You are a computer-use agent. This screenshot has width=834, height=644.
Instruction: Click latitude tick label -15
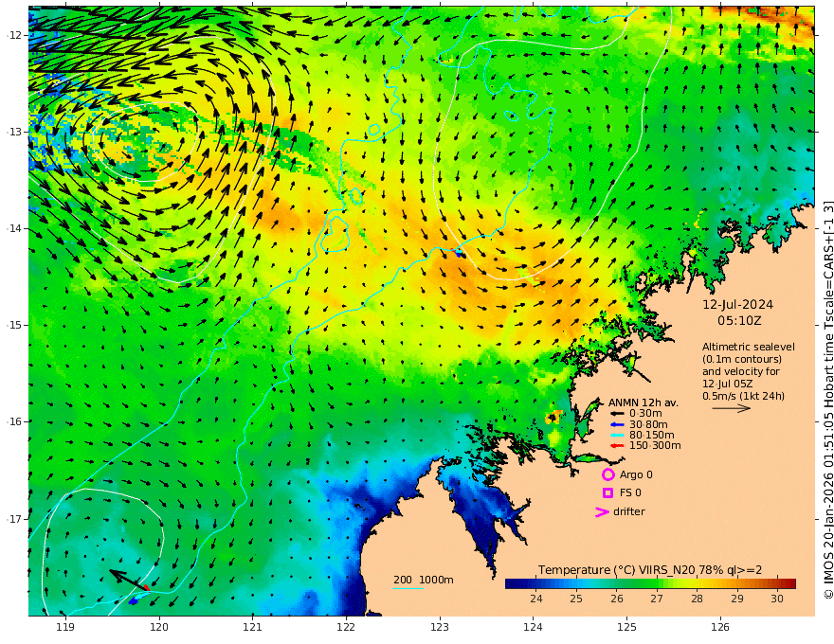pyautogui.click(x=13, y=325)
